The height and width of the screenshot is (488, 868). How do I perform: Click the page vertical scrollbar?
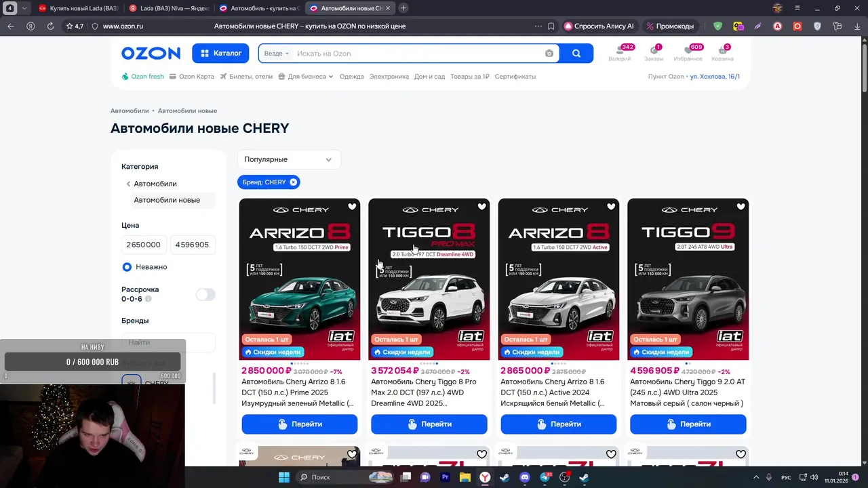click(x=864, y=68)
